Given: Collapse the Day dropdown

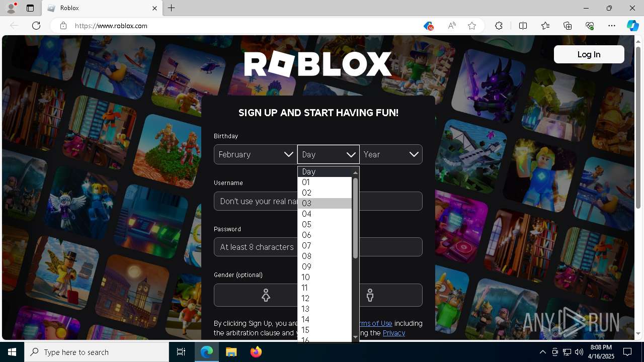Looking at the screenshot, I should [328, 154].
